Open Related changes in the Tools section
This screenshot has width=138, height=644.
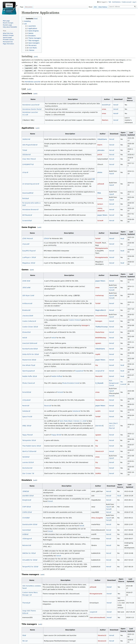[8, 36]
